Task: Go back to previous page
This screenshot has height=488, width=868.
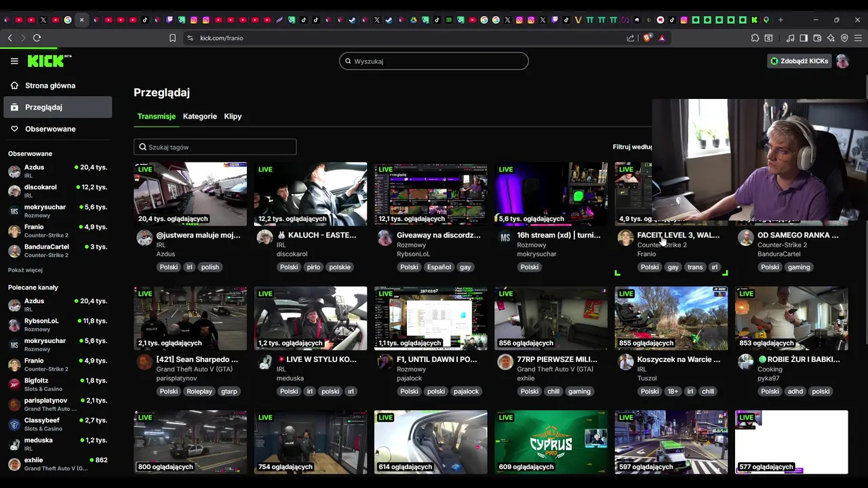Action: (x=9, y=38)
